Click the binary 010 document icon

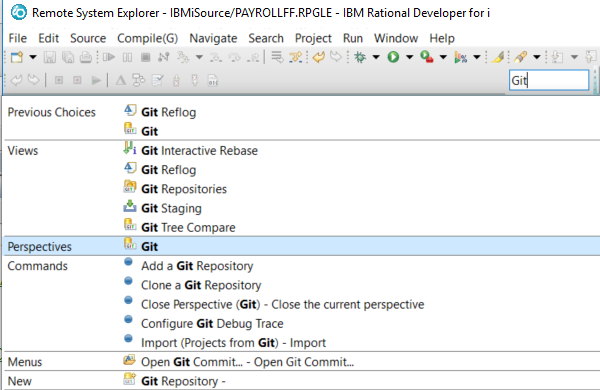[x=213, y=80]
